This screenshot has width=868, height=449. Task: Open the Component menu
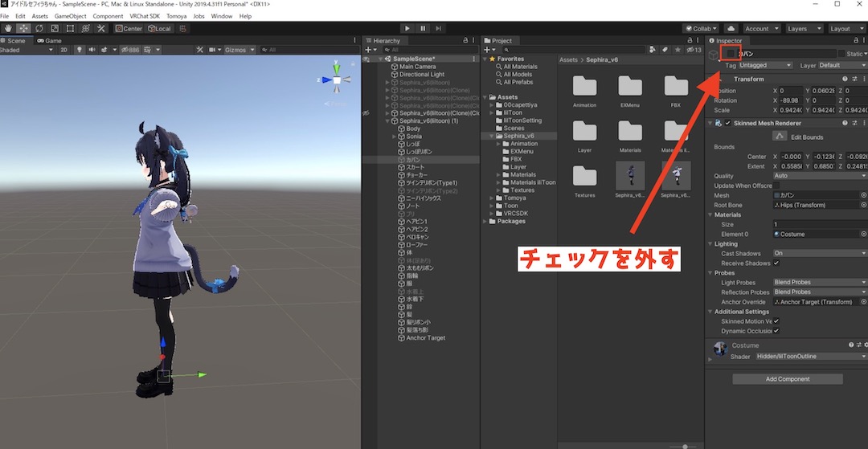click(108, 16)
